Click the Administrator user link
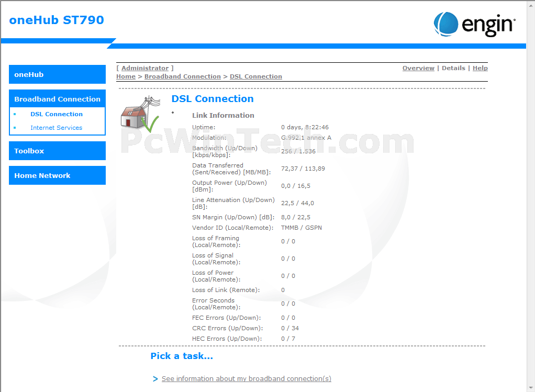The height and width of the screenshot is (392, 535). point(145,68)
